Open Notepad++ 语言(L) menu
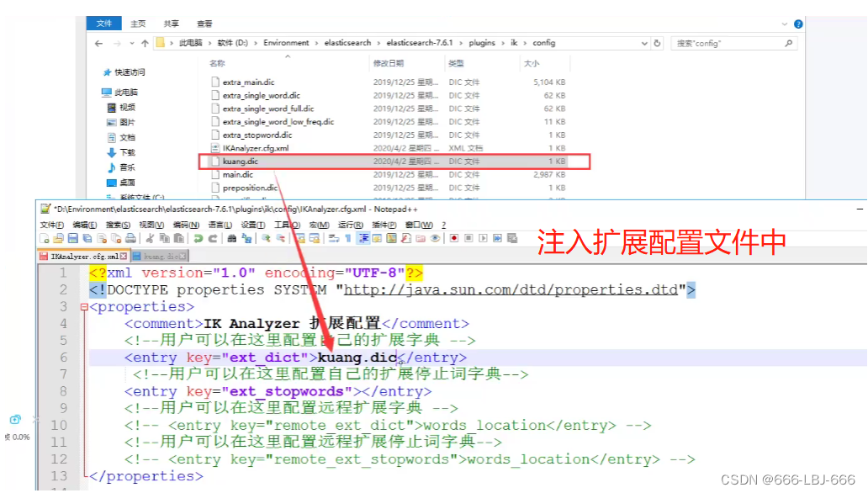The image size is (868, 493). point(220,225)
